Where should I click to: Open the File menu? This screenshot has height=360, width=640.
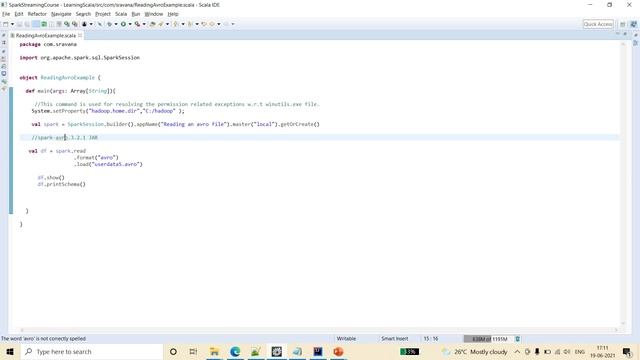(x=6, y=14)
